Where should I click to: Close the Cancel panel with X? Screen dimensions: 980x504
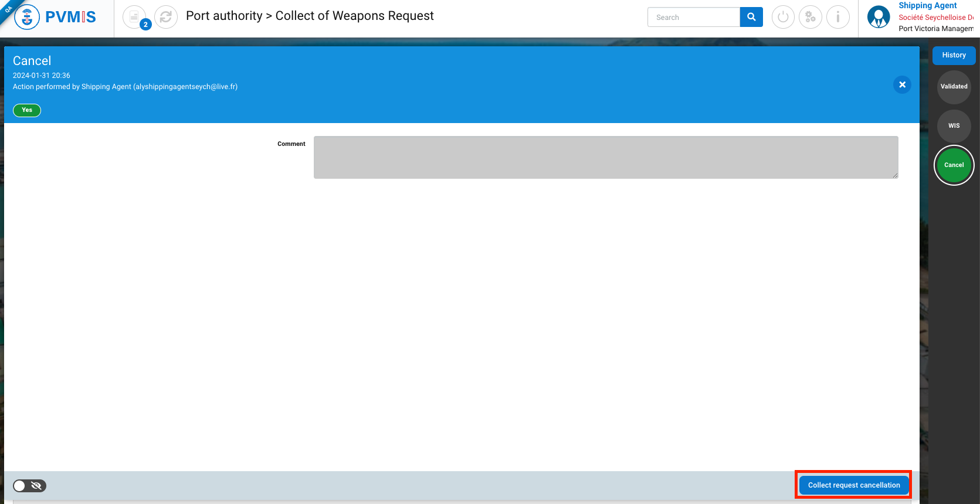pos(902,85)
